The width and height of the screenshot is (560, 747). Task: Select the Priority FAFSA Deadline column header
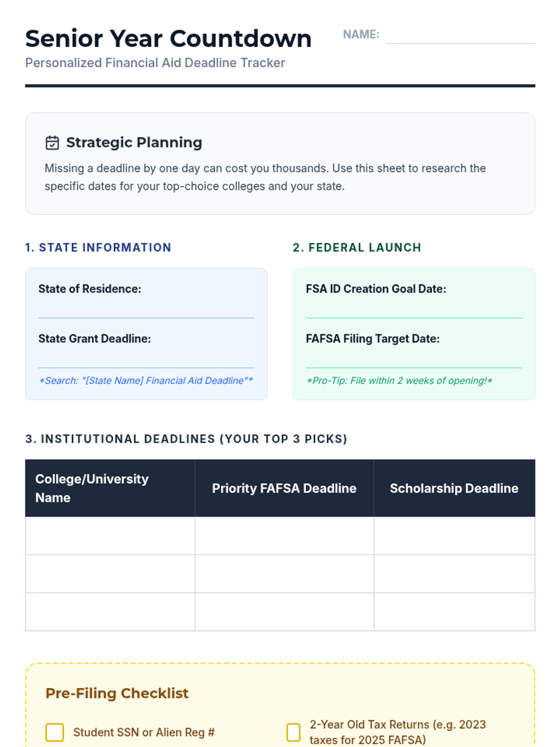point(284,488)
